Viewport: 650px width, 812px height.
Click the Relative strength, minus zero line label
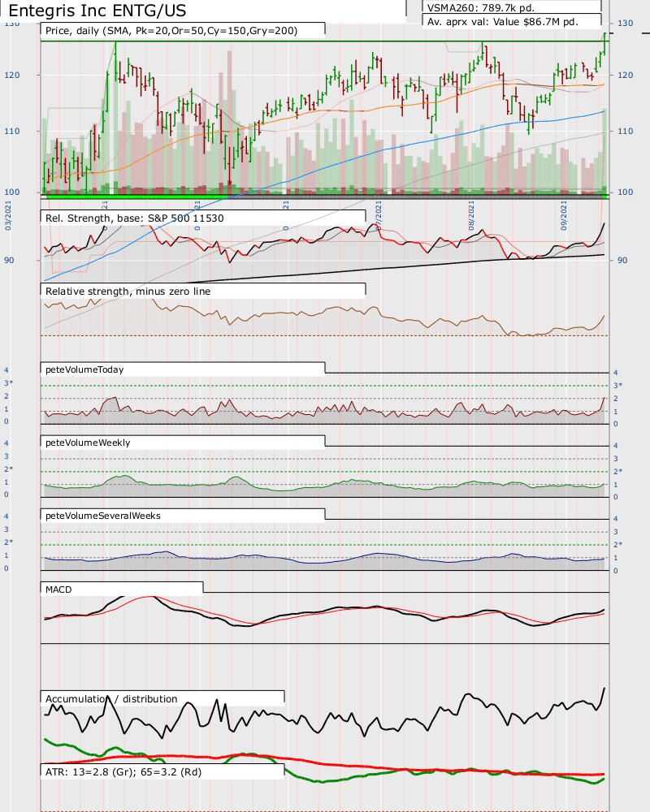128,291
